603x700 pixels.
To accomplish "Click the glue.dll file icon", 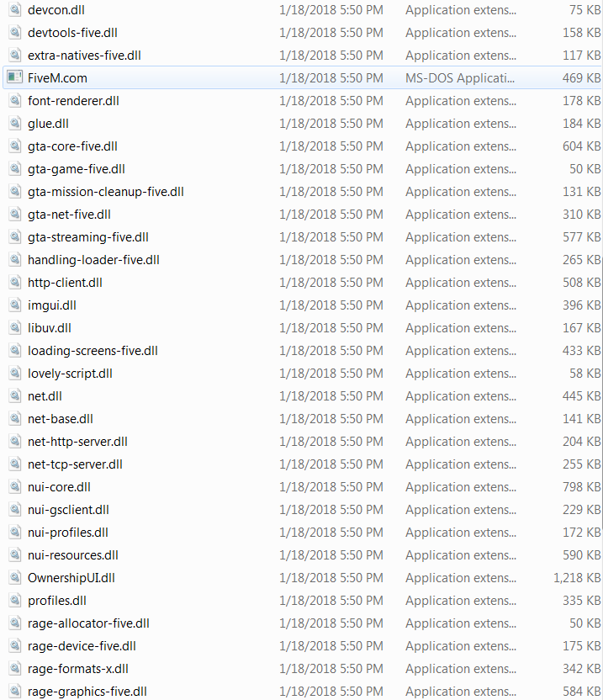I will click(x=15, y=123).
